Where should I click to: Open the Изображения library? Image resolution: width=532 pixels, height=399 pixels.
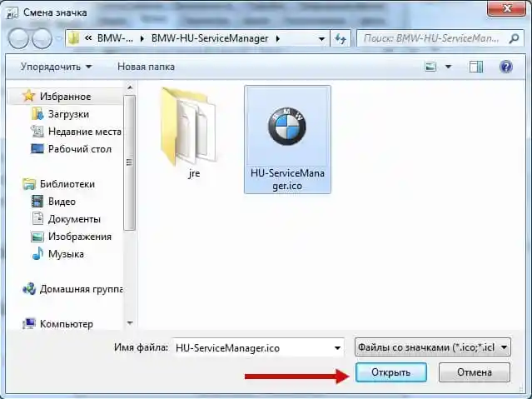click(80, 237)
